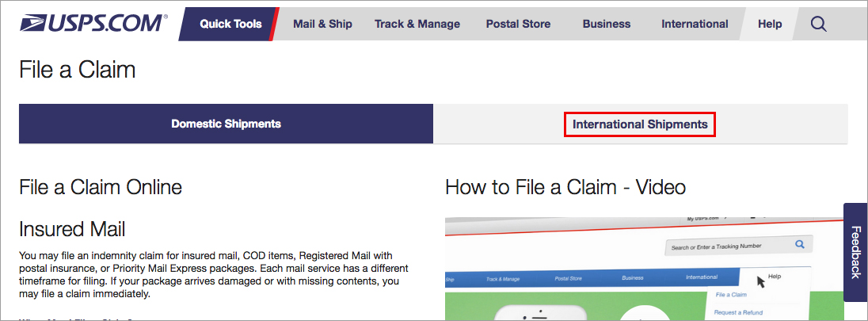This screenshot has height=321, width=868.
Task: Click "Business" in the video's blue menu bar
Action: (632, 278)
